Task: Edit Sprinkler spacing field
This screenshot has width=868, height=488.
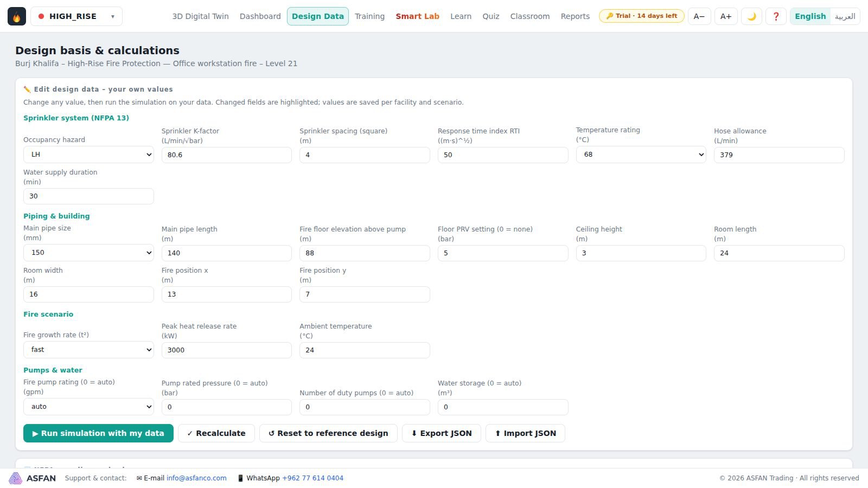Action: pos(365,155)
